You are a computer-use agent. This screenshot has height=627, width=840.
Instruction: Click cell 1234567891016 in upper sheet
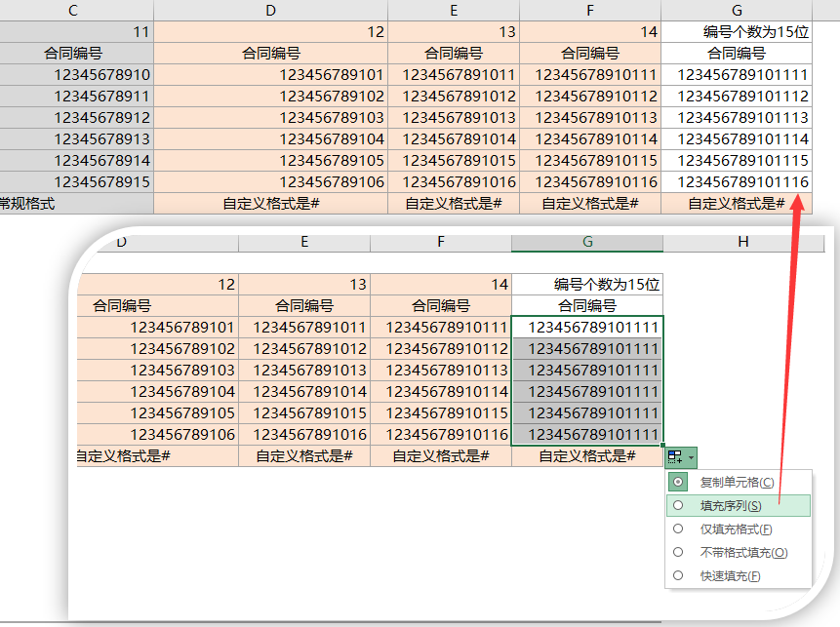tap(454, 181)
